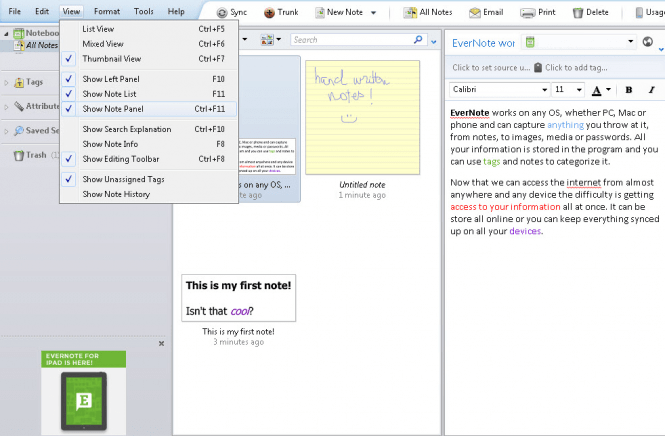Open the Format menu
The image size is (665, 436).
(x=107, y=11)
